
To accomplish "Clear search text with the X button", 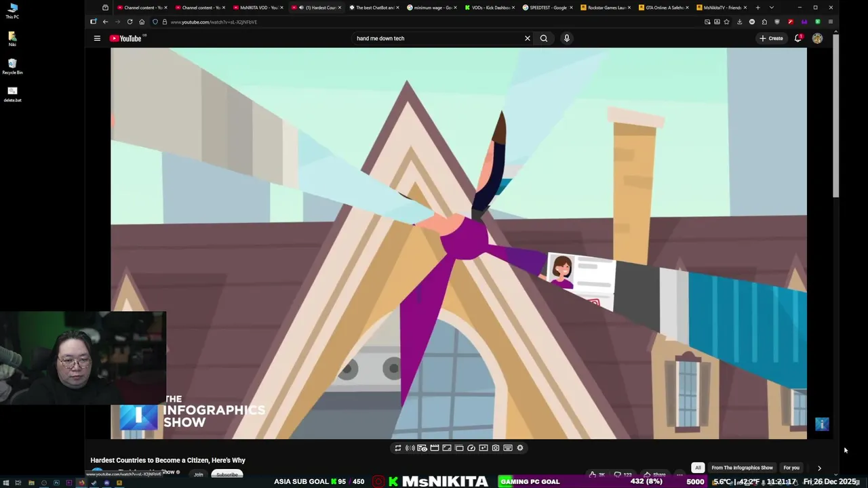I will coord(527,38).
